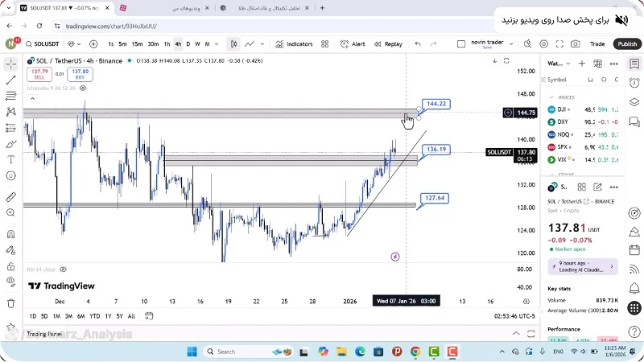Unmute the video using speaker icon
Screen dimensions: 644x362
tap(621, 19)
